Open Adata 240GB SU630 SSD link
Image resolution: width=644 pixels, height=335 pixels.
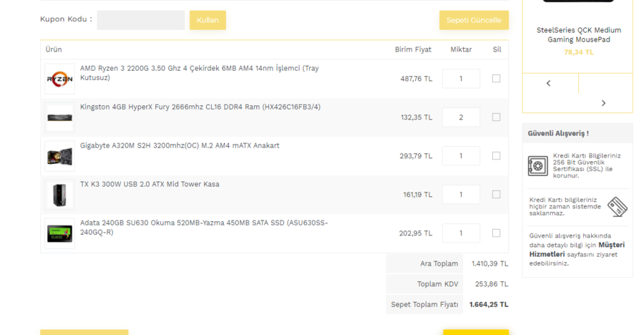204,228
